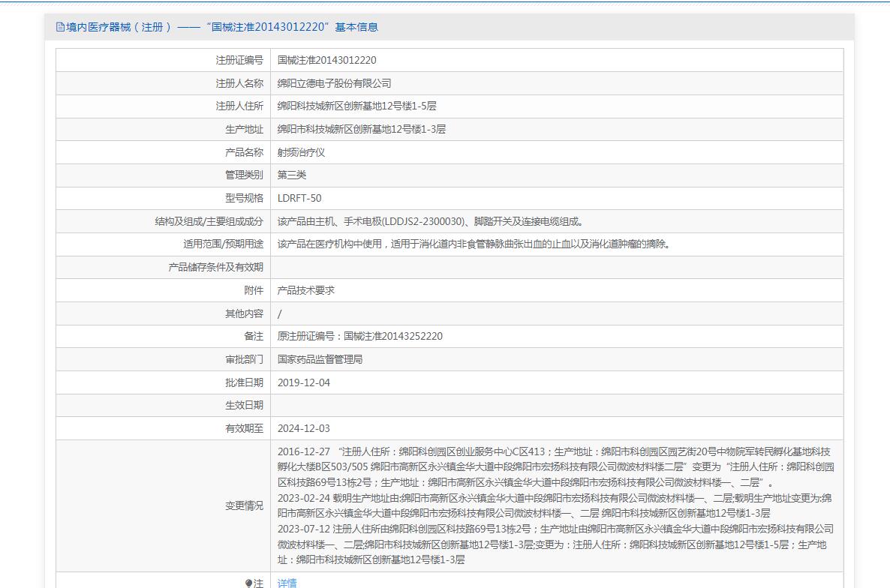
Task: Click management category value 第三类
Action: pos(291,175)
